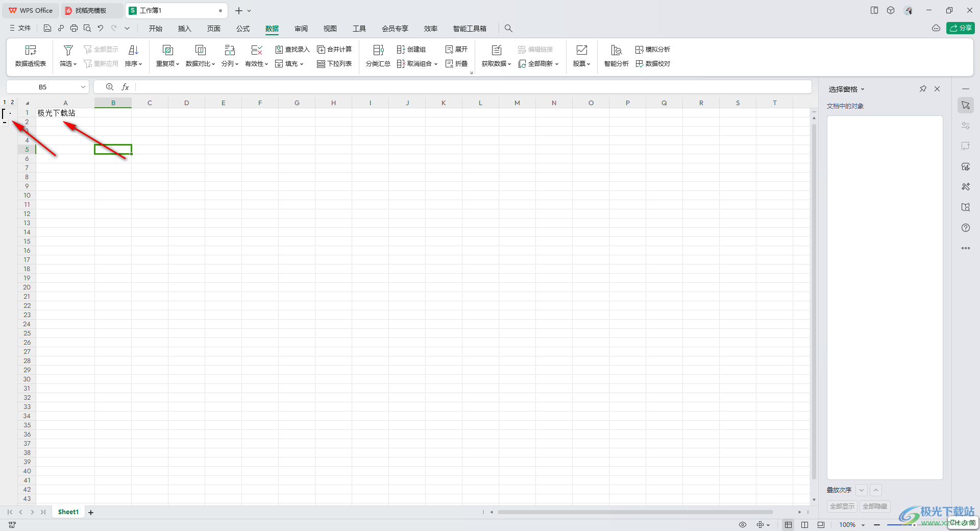The width and height of the screenshot is (980, 531).
Task: Switch to page layout view in status bar
Action: tap(821, 525)
